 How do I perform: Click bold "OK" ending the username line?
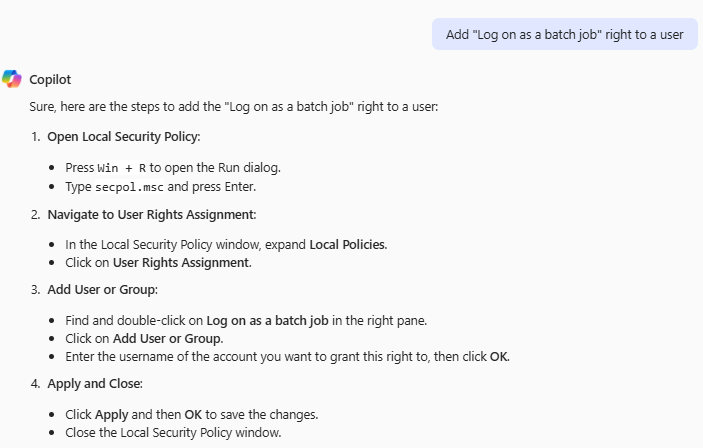[x=498, y=356]
